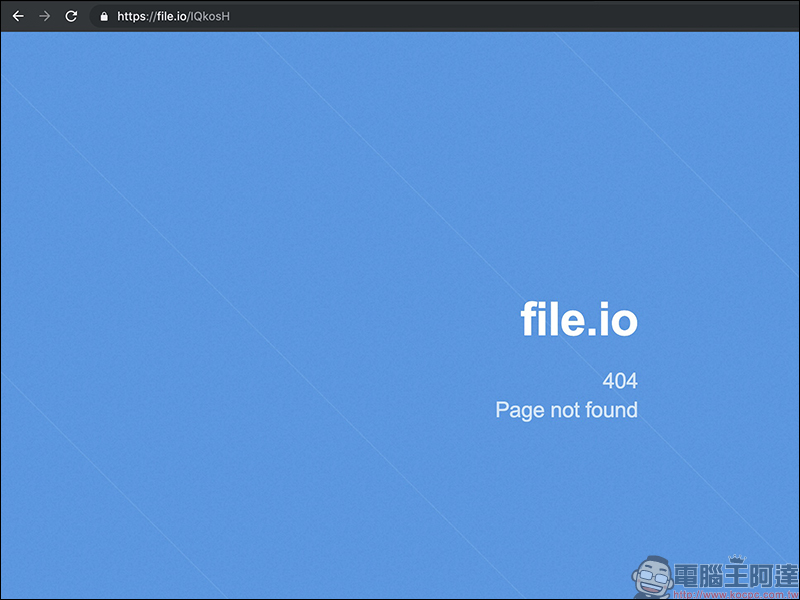Click the crown icon above the watermark text
The height and width of the screenshot is (600, 800).
point(739,557)
